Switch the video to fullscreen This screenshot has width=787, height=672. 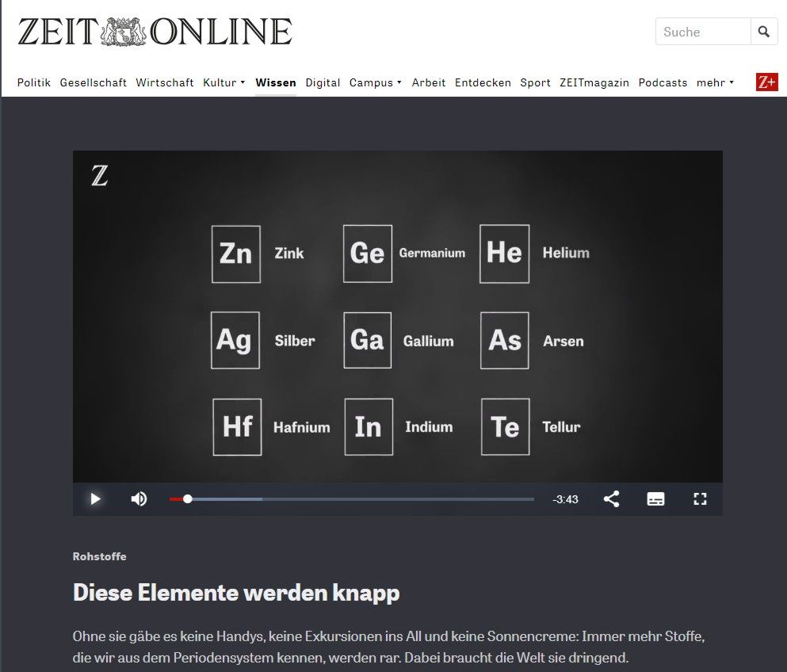click(x=700, y=498)
